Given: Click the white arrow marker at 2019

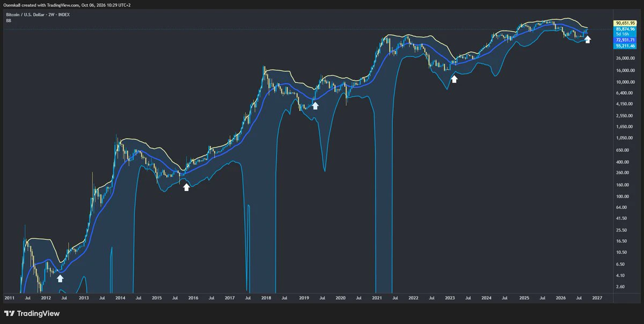Looking at the screenshot, I should 316,105.
